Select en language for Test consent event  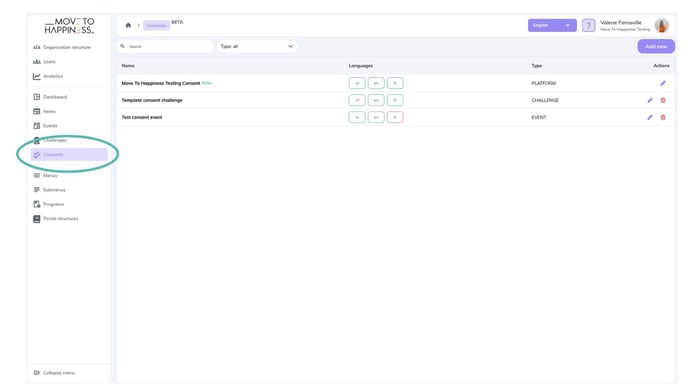tap(376, 117)
